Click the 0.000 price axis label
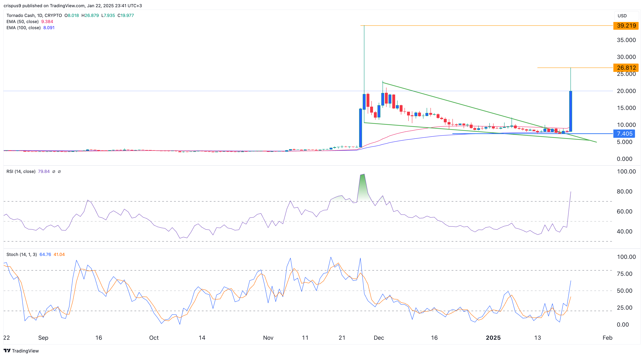 625,159
